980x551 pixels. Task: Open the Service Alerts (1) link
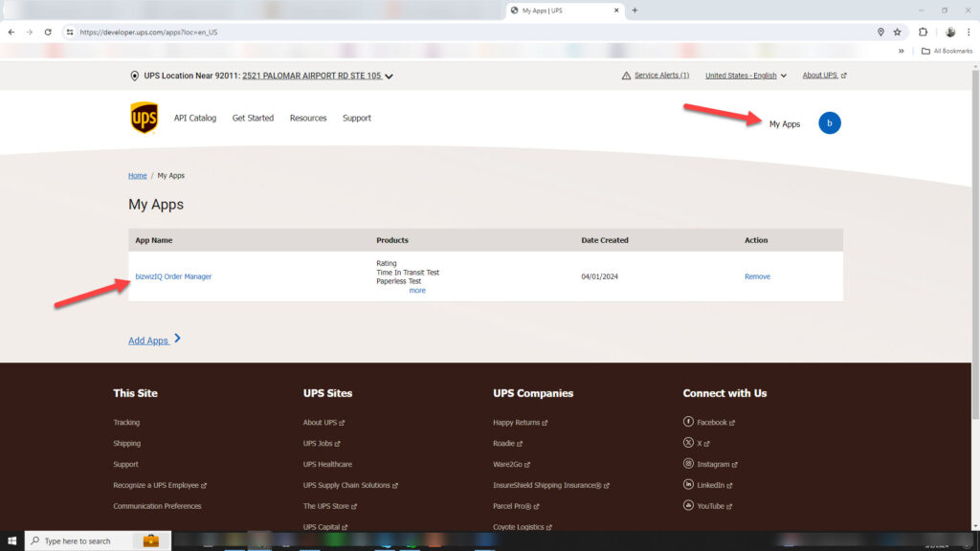(x=662, y=75)
